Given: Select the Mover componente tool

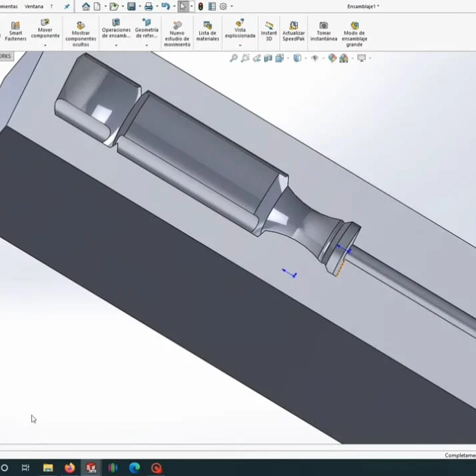Looking at the screenshot, I should coord(45,29).
